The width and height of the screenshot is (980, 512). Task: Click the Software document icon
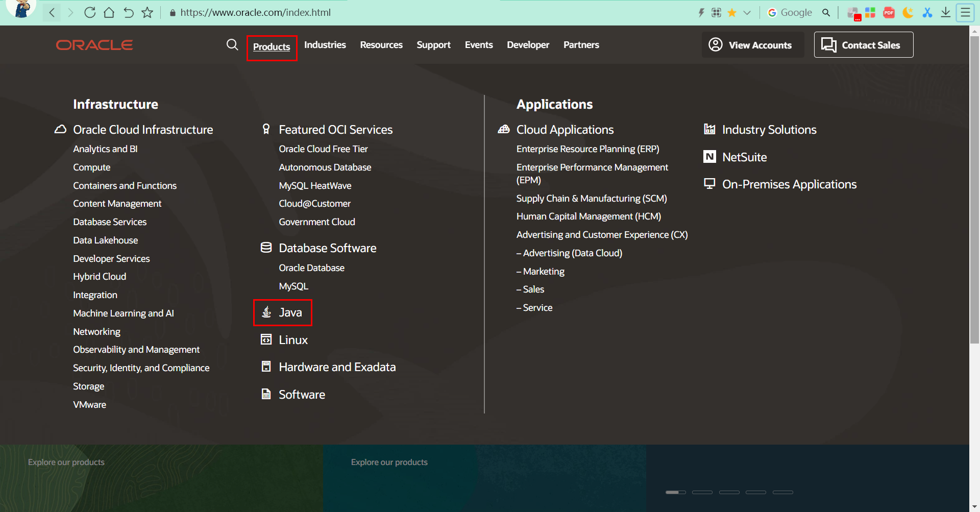(266, 394)
